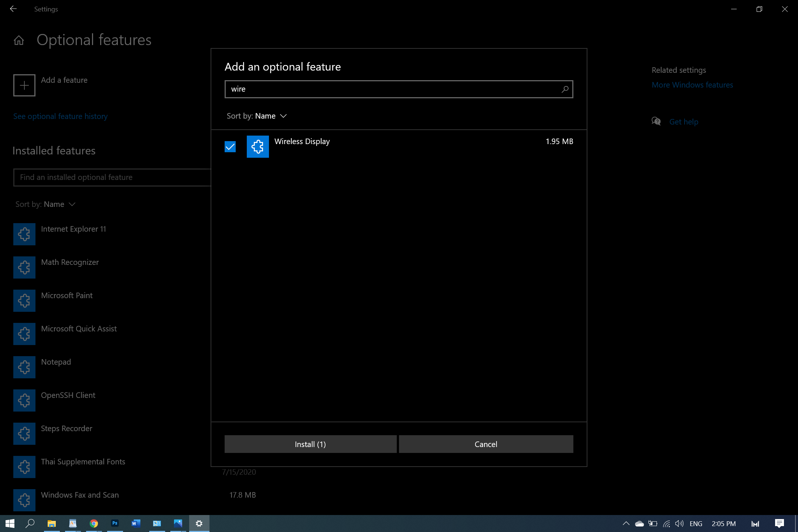Click the Settings gear in the taskbar

[199, 524]
